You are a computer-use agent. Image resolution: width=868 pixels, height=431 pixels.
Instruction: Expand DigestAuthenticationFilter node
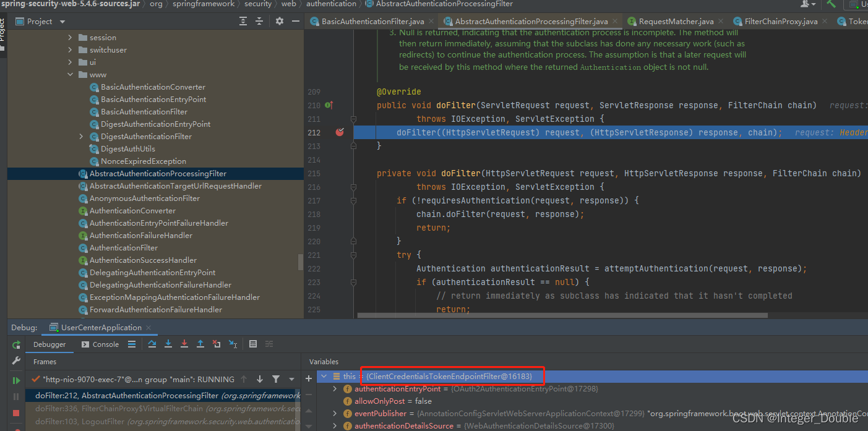pyautogui.click(x=82, y=137)
